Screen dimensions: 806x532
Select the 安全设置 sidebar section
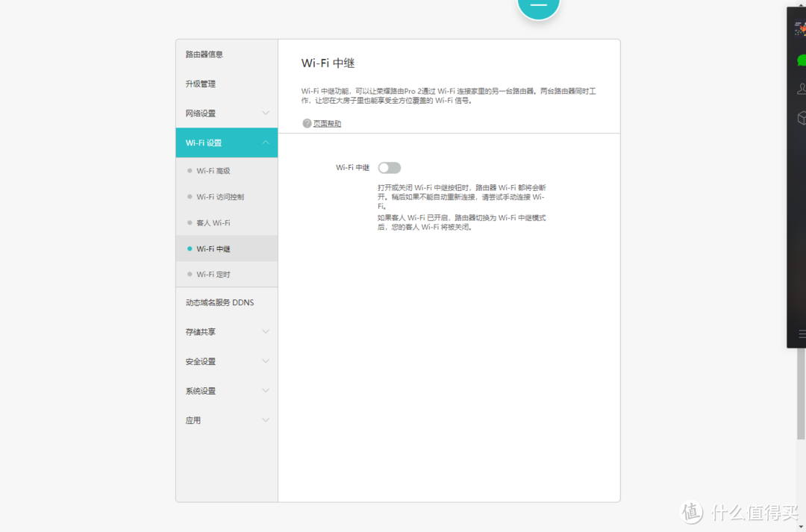227,361
